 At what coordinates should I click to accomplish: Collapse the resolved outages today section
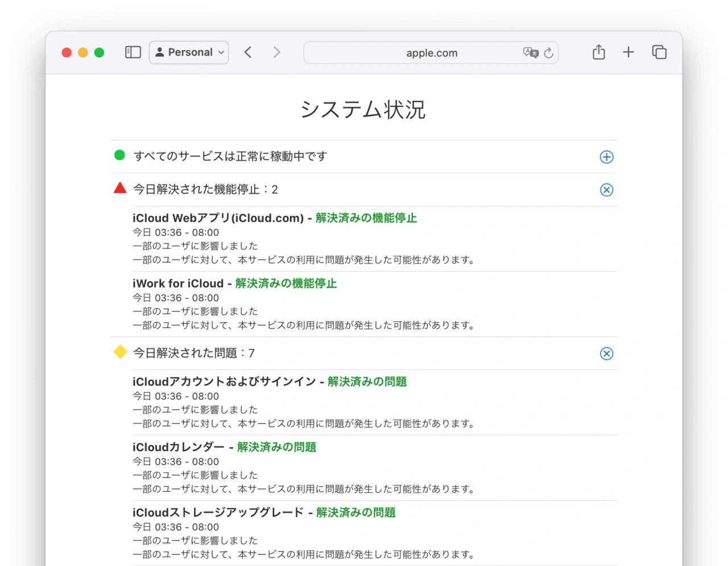606,190
